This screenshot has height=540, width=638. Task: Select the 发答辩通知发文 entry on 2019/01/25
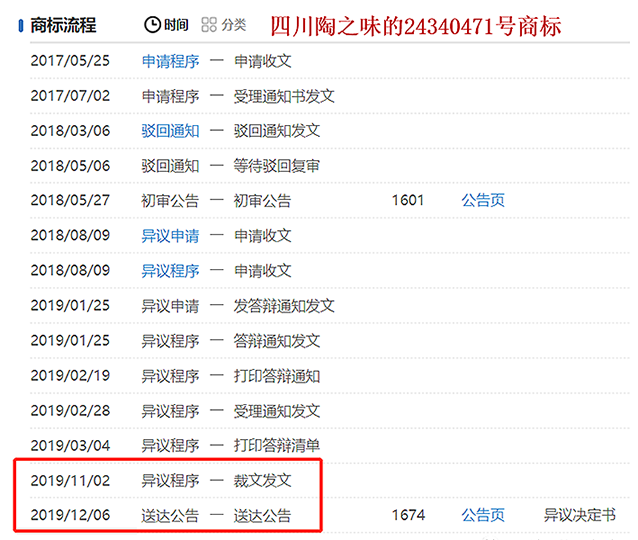click(x=284, y=306)
